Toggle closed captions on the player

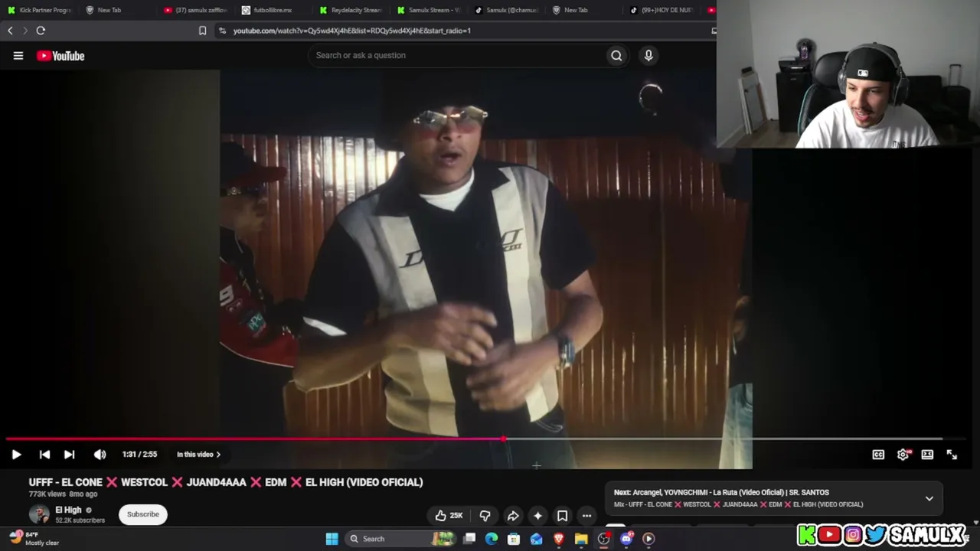pyautogui.click(x=878, y=455)
